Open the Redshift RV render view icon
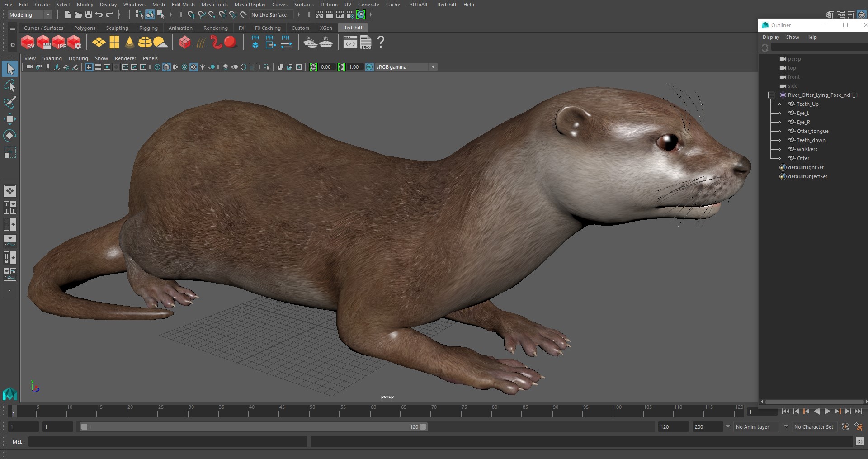This screenshot has height=459, width=868. pyautogui.click(x=28, y=43)
